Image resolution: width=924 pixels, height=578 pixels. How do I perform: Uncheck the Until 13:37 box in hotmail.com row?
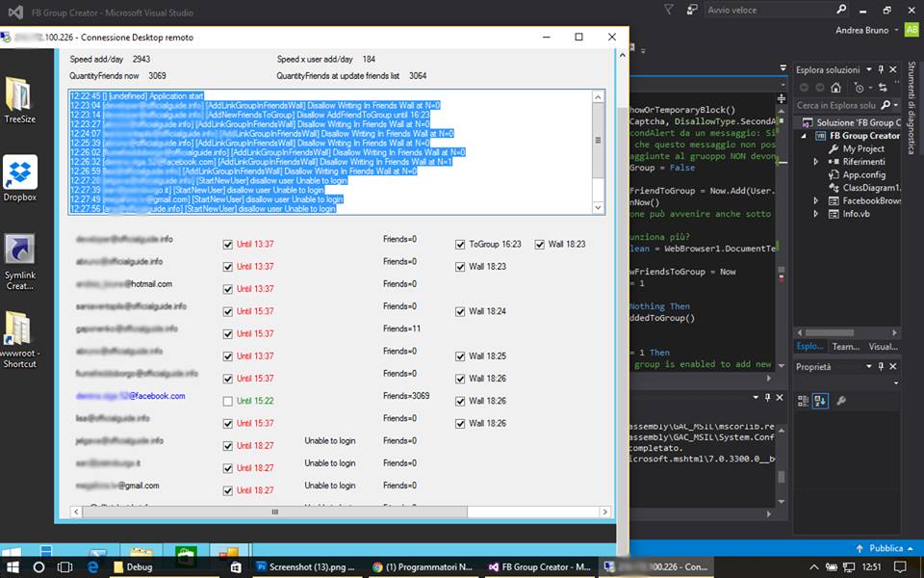click(x=227, y=289)
